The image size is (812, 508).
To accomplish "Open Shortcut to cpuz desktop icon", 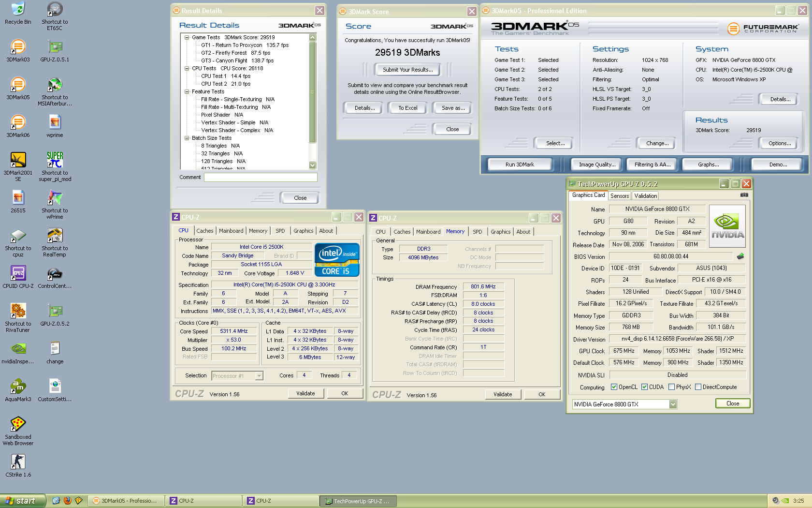I will (x=18, y=242).
